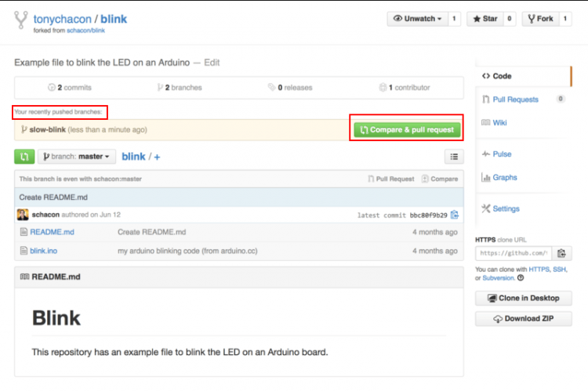Open the README.md file link
588x391 pixels.
pos(52,232)
